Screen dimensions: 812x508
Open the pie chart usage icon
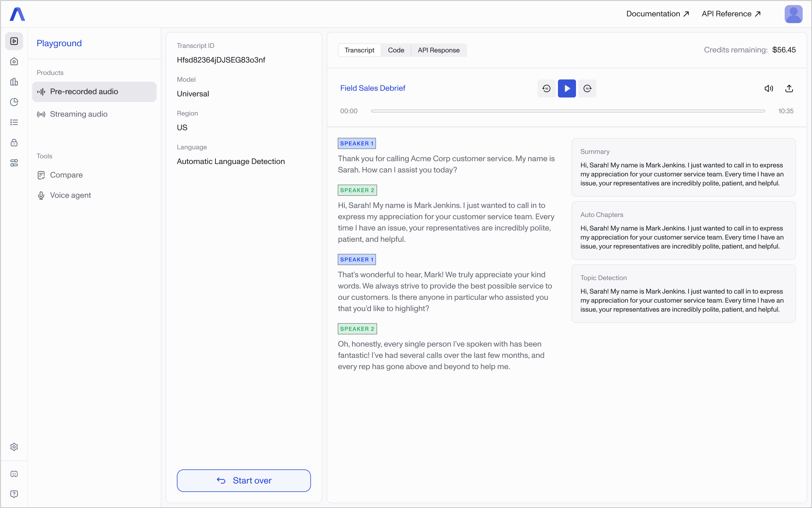click(x=14, y=102)
